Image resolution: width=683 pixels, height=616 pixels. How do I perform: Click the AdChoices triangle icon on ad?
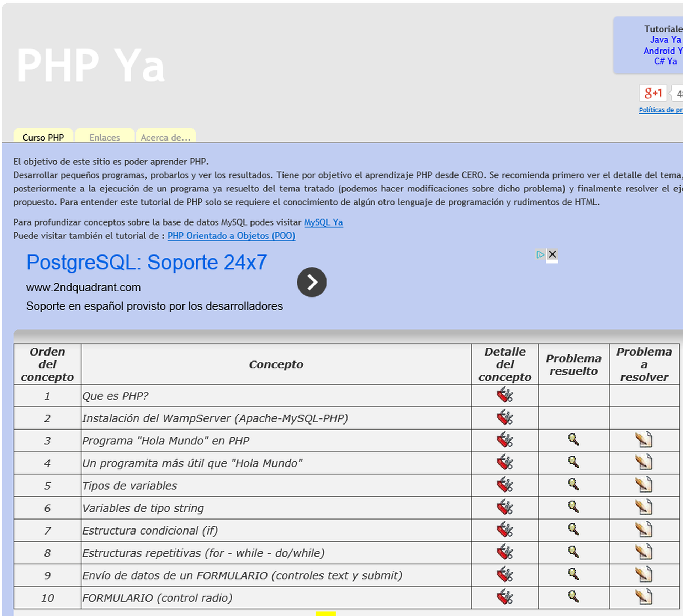click(x=540, y=254)
